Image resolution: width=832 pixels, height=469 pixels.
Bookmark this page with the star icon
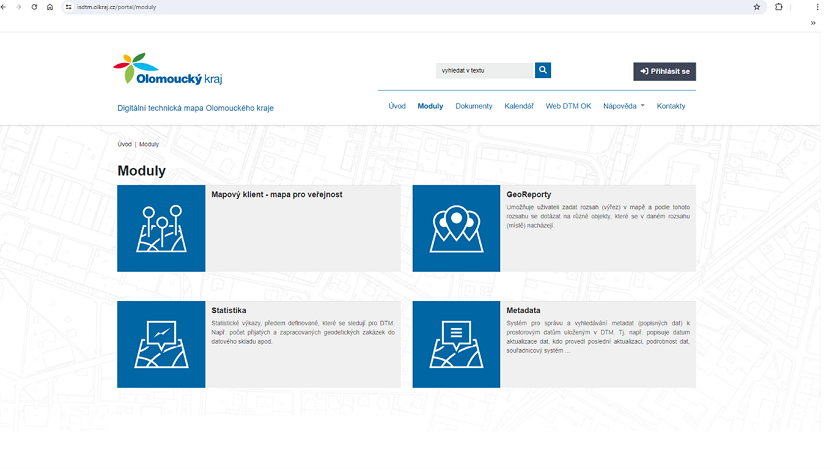click(x=757, y=7)
